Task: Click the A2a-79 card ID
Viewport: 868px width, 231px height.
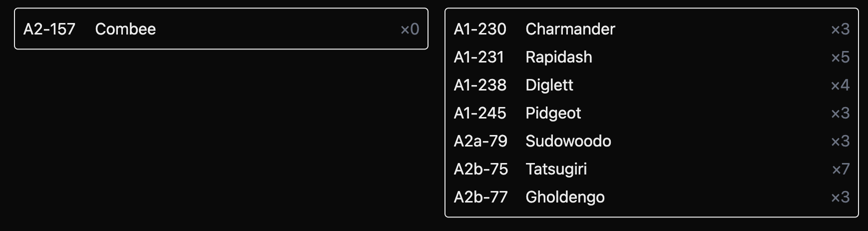Action: tap(480, 141)
